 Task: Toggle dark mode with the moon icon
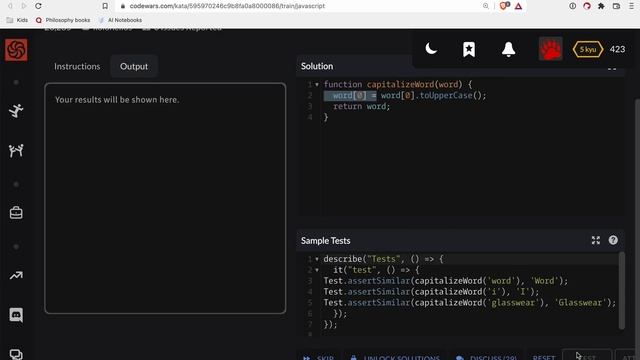click(x=431, y=49)
